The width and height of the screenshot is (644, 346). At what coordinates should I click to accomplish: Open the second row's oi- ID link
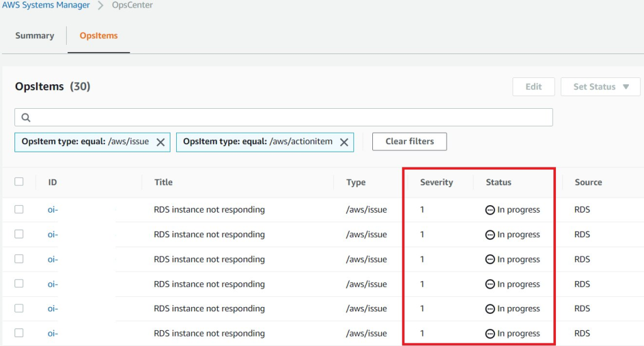pos(53,234)
